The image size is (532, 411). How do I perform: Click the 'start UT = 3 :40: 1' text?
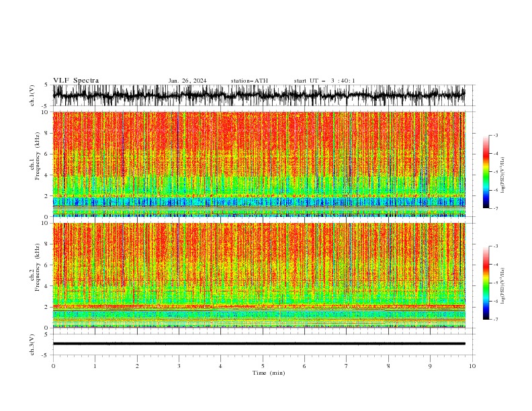324,81
